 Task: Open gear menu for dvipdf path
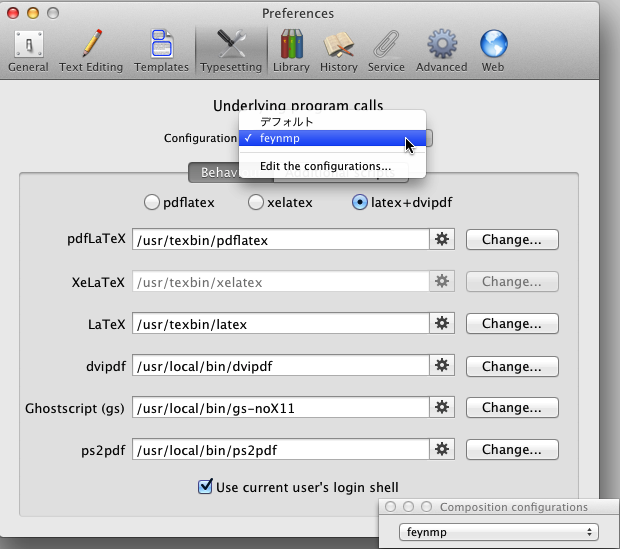click(442, 366)
